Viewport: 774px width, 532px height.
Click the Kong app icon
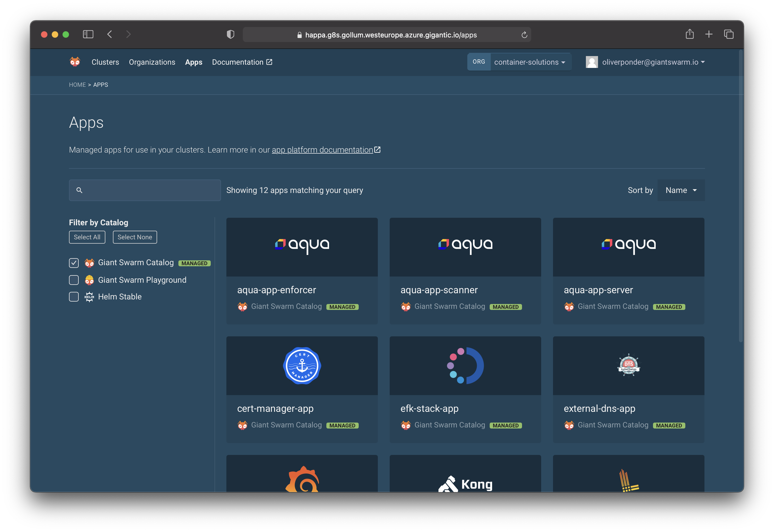click(x=465, y=482)
